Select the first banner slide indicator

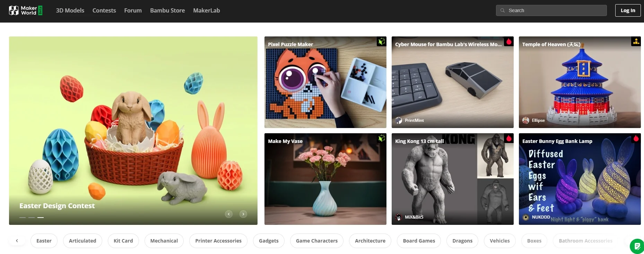coord(23,218)
